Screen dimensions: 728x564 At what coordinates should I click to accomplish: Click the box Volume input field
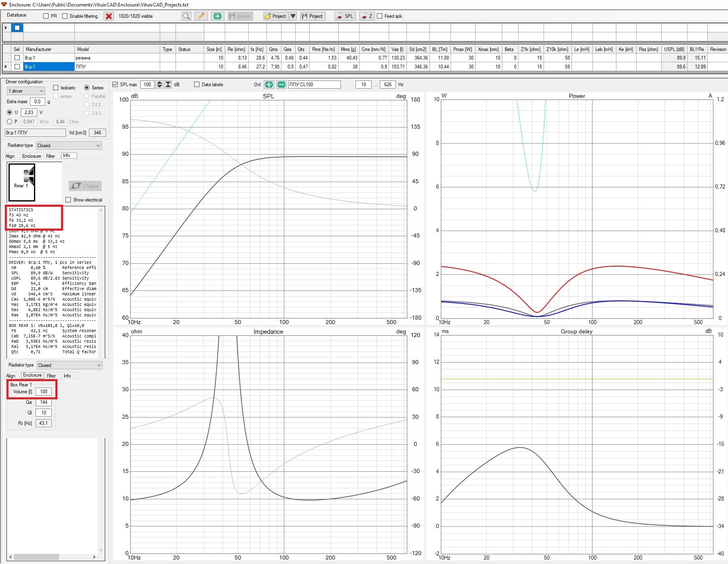pyautogui.click(x=44, y=392)
